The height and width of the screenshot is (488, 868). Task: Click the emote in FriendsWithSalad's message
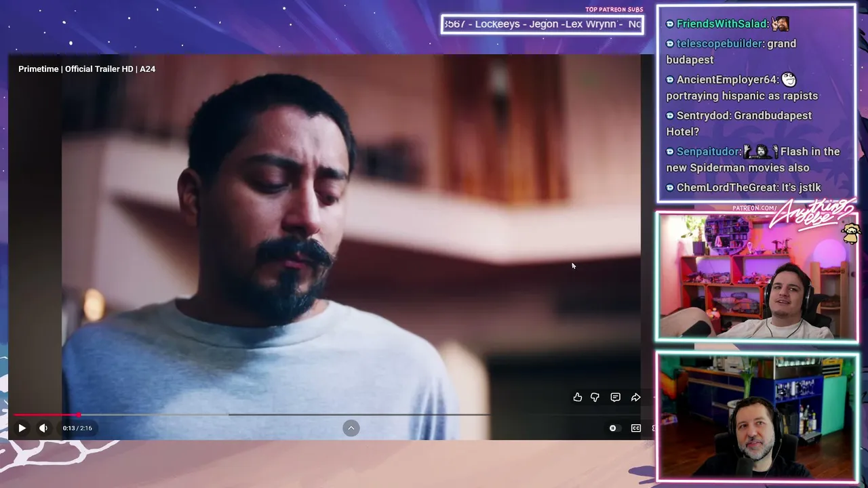point(780,24)
